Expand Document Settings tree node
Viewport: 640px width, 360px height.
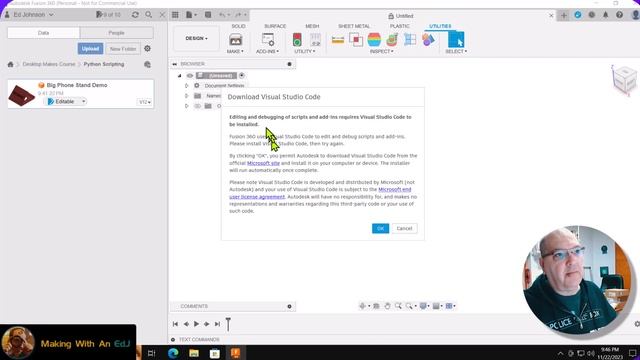point(187,86)
